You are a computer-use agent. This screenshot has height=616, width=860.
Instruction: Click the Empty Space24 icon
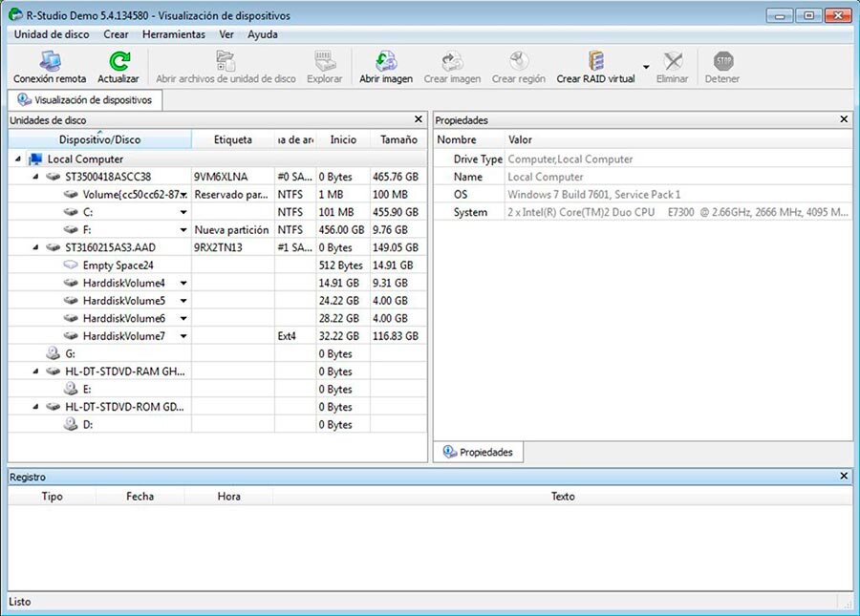71,266
